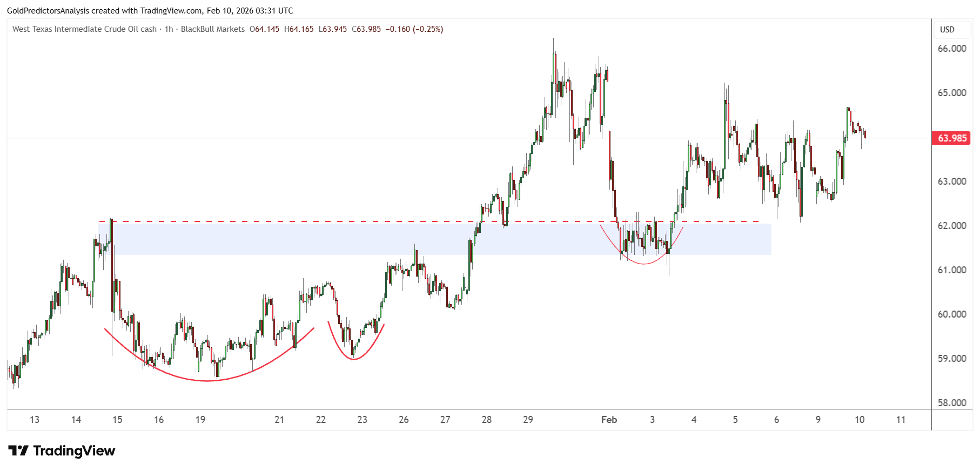Click the BlackBull Markets label
This screenshot has width=980, height=471.
pos(213,29)
